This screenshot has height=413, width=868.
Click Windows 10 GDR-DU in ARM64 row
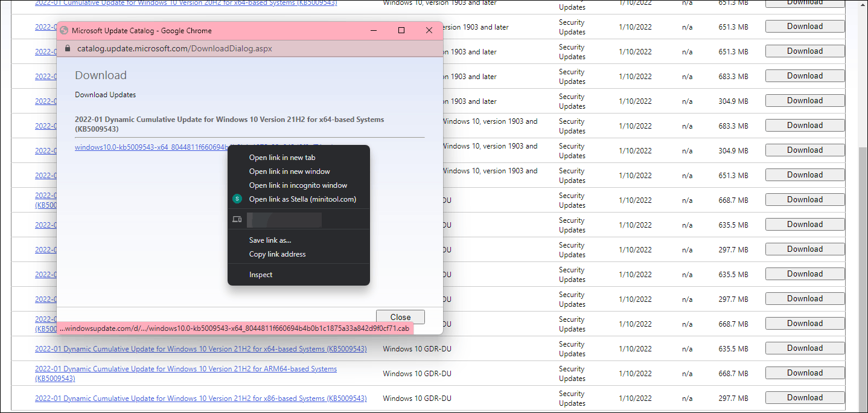[417, 374]
